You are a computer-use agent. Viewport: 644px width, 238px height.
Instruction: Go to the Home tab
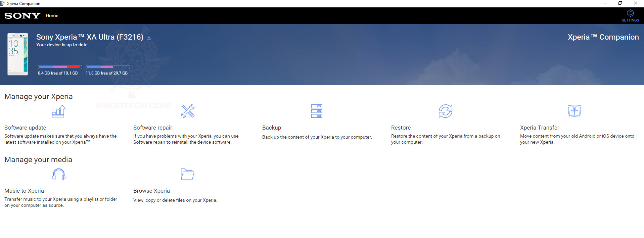point(52,15)
